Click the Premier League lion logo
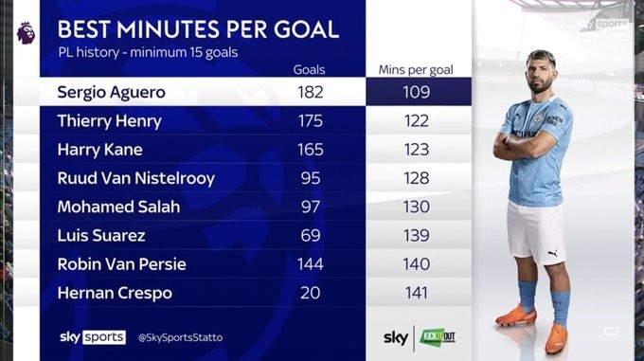Image resolution: width=644 pixels, height=361 pixels. 26,33
